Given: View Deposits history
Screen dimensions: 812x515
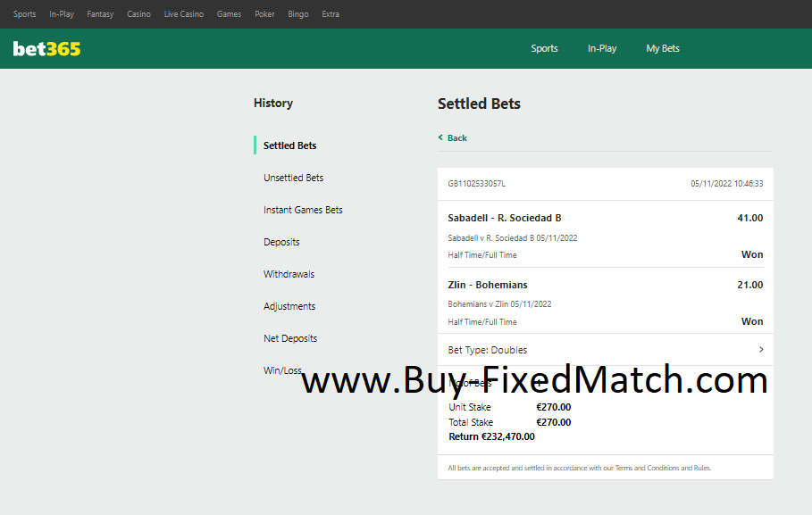Looking at the screenshot, I should 281,242.
